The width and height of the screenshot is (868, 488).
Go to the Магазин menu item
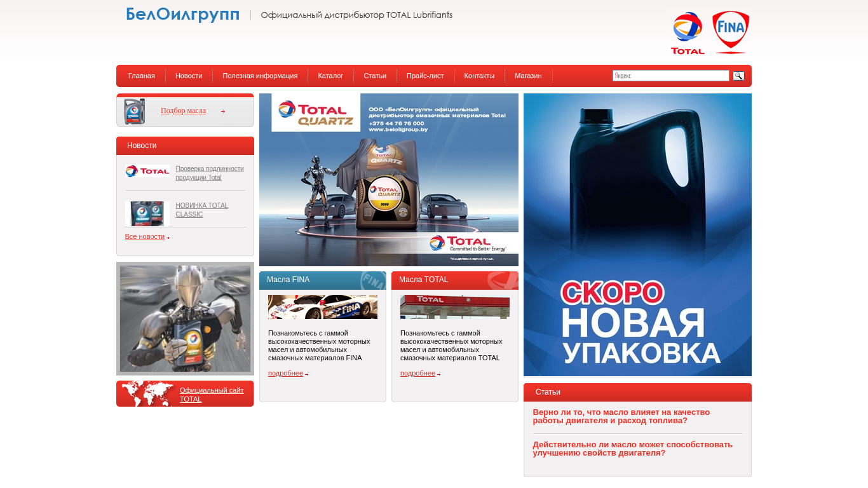coord(528,76)
